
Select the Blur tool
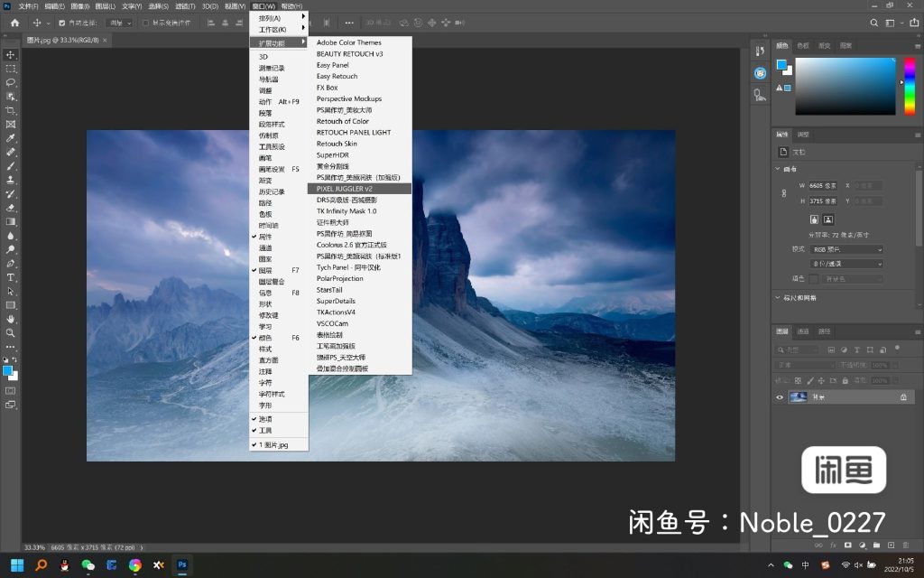pyautogui.click(x=11, y=236)
